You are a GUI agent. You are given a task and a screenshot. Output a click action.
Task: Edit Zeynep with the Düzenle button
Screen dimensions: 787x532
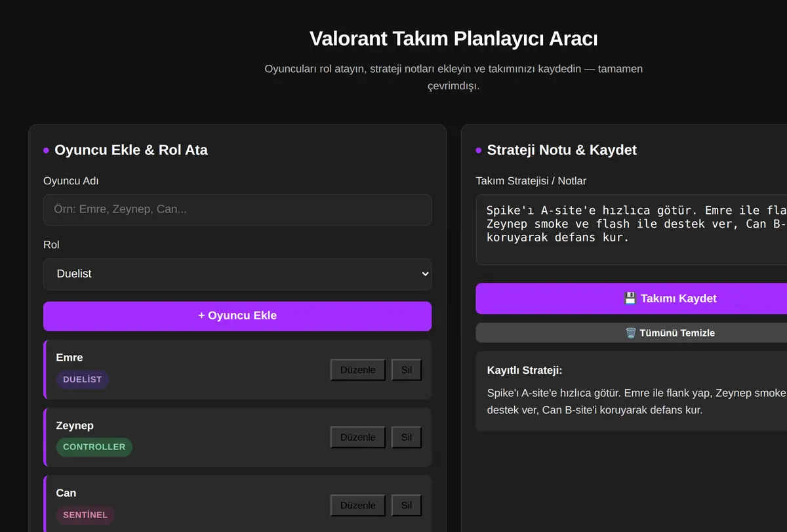[x=358, y=438]
